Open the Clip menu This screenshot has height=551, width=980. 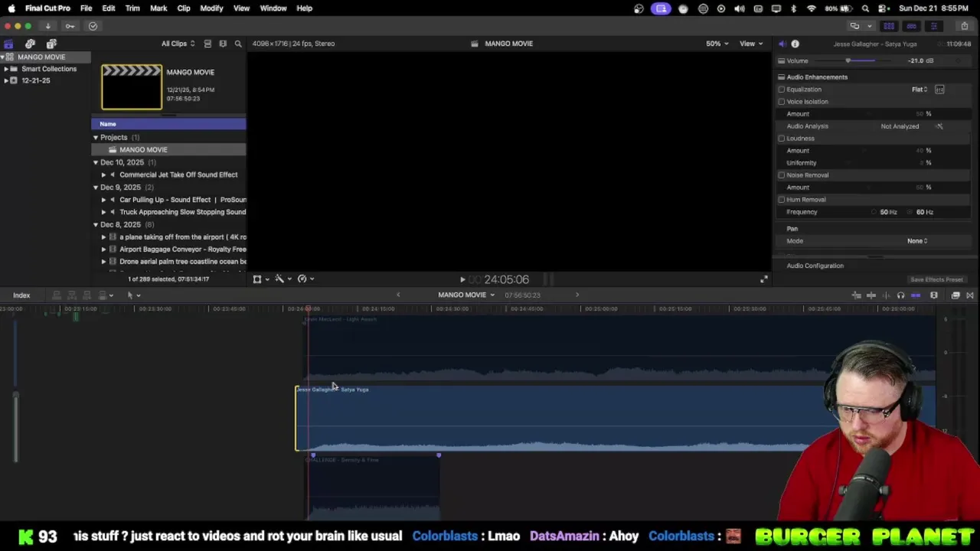(x=184, y=8)
